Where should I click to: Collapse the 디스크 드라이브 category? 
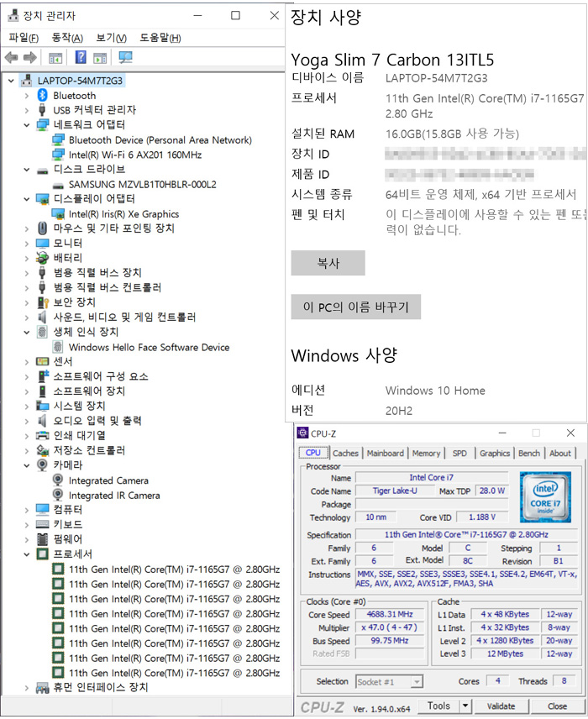click(x=27, y=170)
